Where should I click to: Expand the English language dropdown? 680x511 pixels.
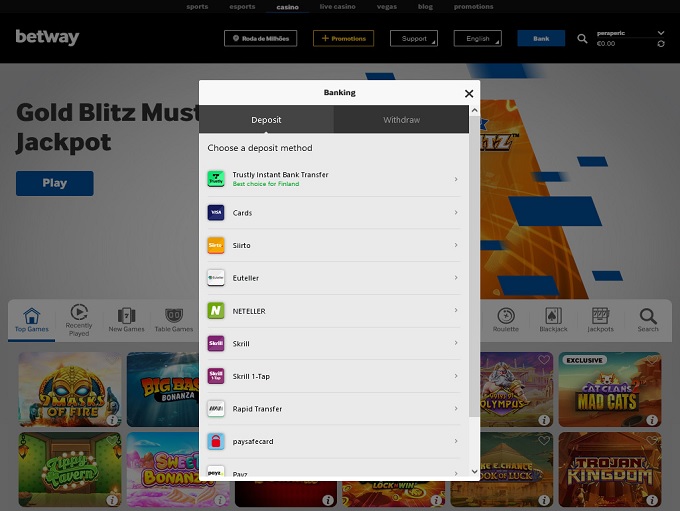click(x=477, y=39)
